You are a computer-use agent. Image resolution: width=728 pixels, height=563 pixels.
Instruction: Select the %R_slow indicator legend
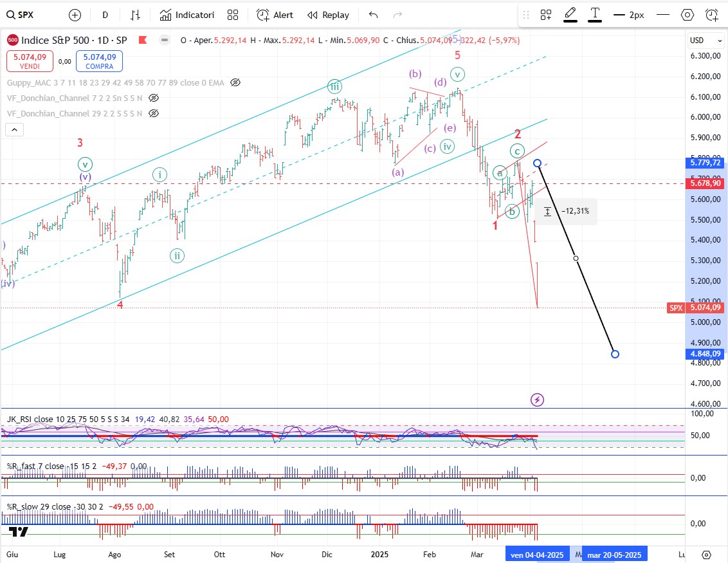click(55, 507)
